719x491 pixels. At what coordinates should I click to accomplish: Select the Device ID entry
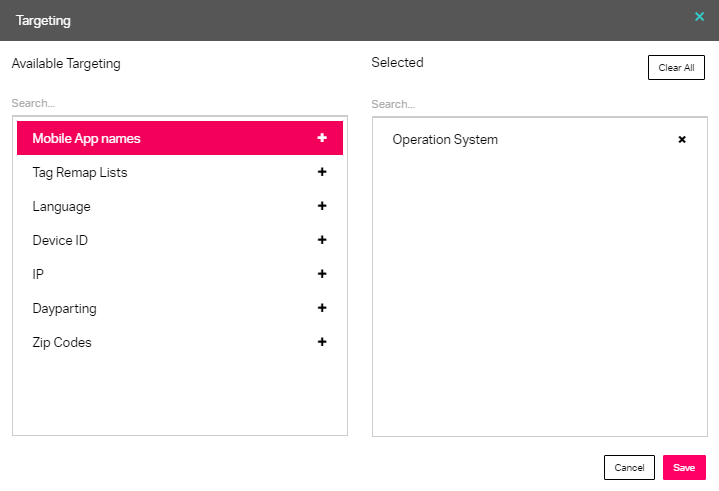tap(180, 240)
